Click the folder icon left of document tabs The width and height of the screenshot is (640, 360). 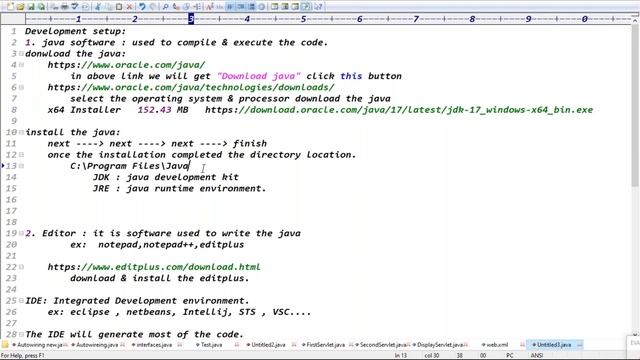click(5, 345)
